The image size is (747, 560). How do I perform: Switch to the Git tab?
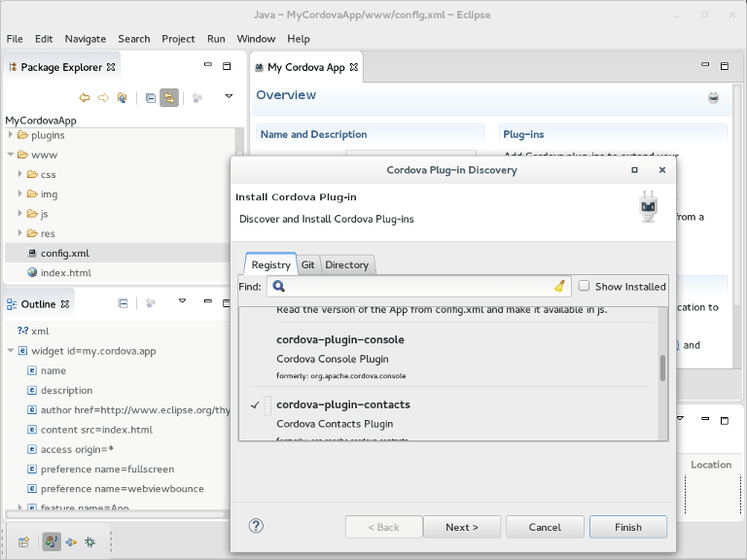pos(307,264)
